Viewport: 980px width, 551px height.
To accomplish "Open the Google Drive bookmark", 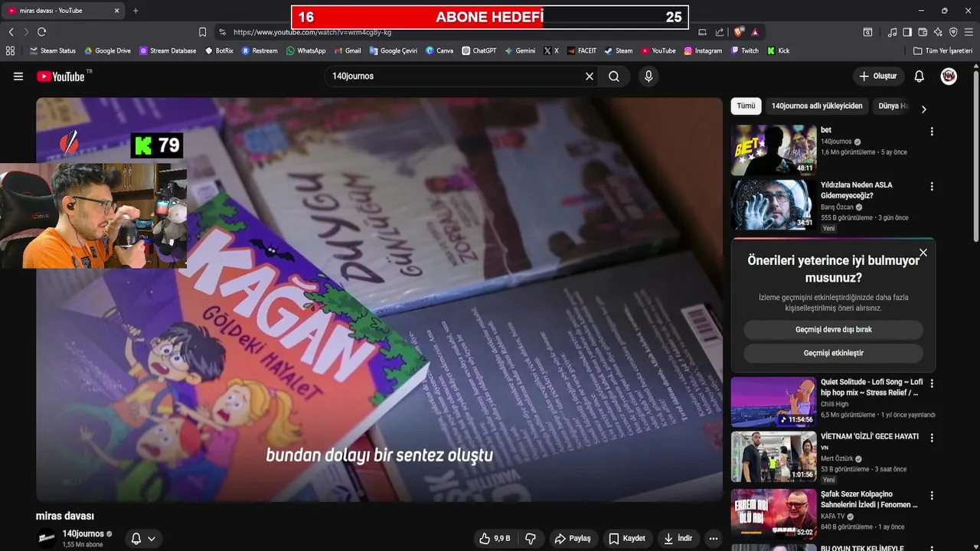I will (x=107, y=51).
